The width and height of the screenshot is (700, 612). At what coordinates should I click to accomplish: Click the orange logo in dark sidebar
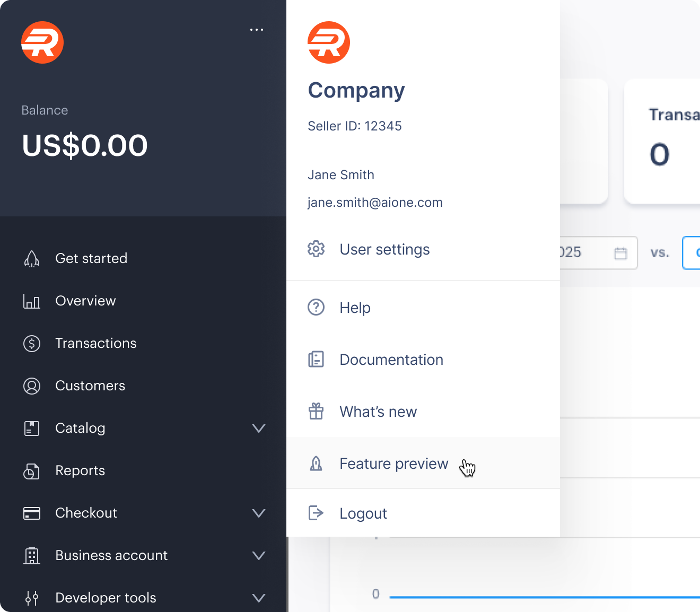(x=42, y=42)
